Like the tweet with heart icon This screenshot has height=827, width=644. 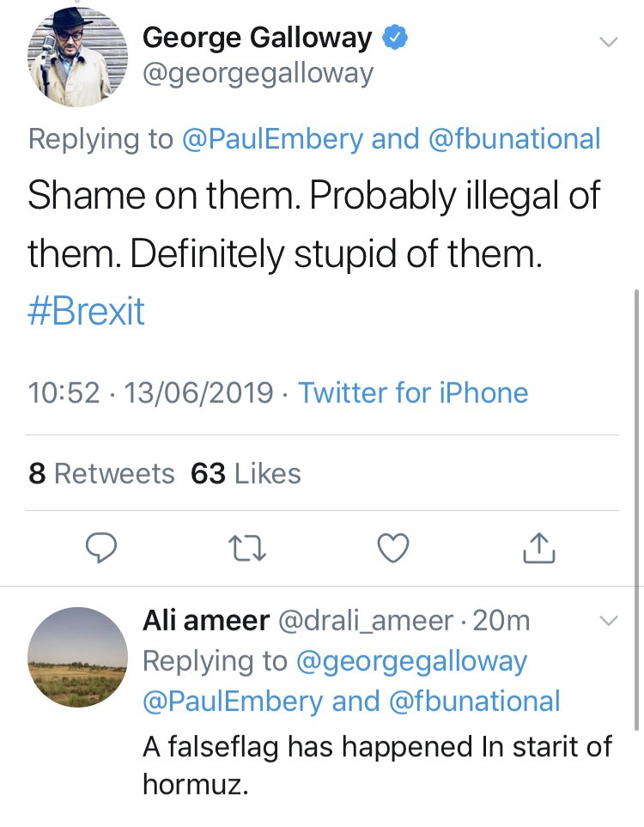click(x=393, y=547)
